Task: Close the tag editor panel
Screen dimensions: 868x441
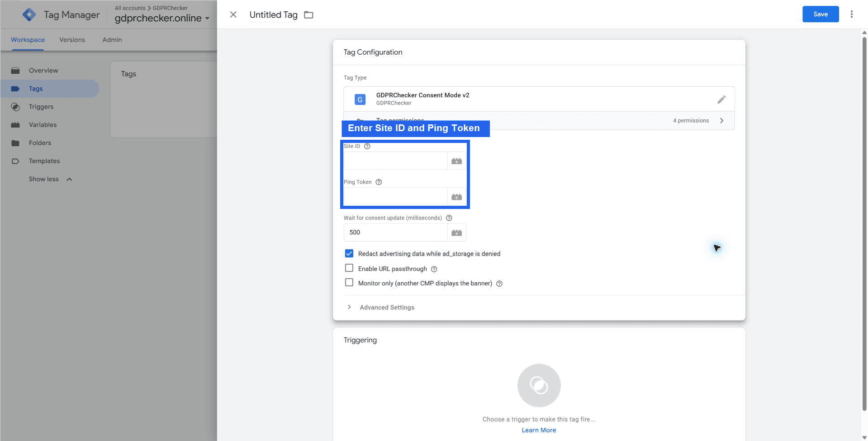Action: click(x=233, y=14)
